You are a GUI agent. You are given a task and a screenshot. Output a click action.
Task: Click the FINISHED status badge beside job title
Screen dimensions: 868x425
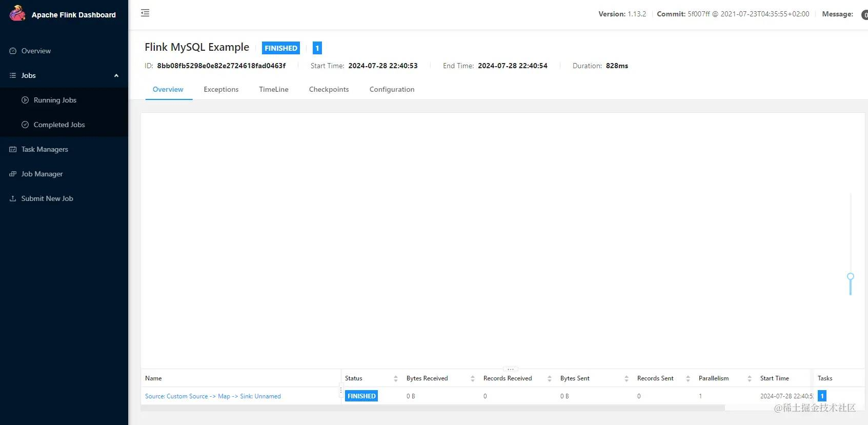point(281,48)
